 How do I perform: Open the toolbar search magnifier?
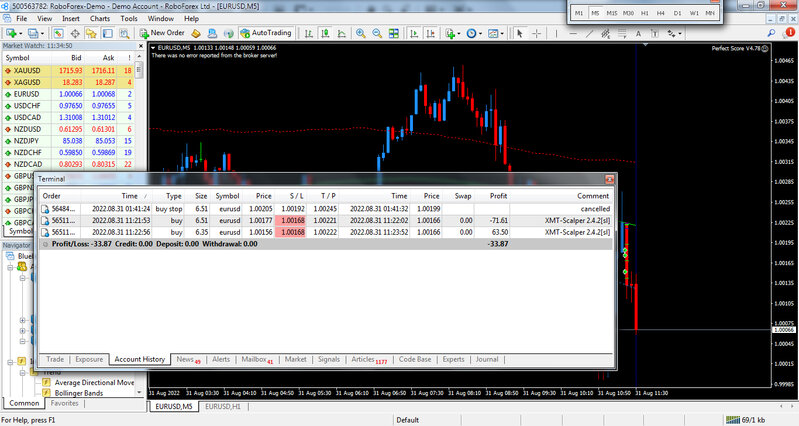click(x=771, y=33)
